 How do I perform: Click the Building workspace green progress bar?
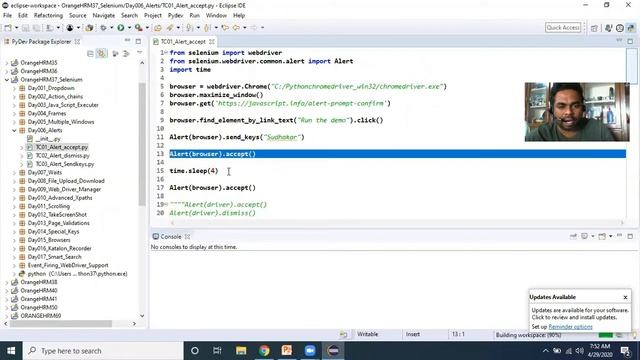click(x=606, y=335)
